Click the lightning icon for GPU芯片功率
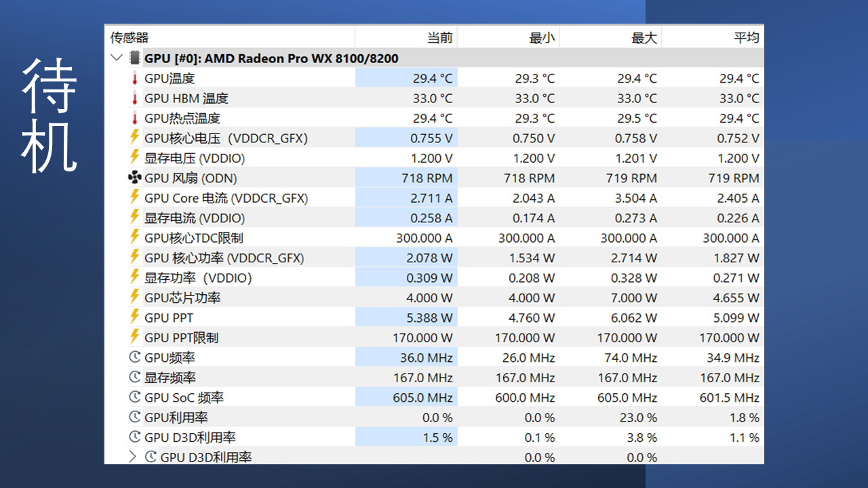The image size is (868, 488). (134, 298)
